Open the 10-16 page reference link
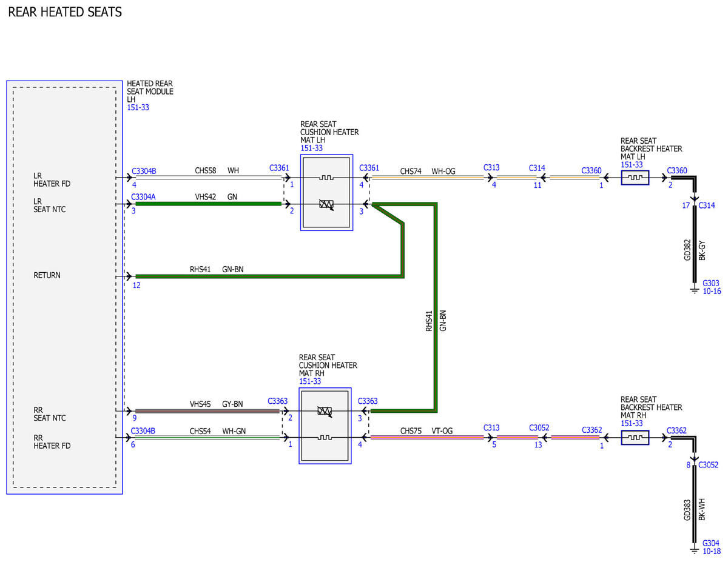The height and width of the screenshot is (562, 728). pyautogui.click(x=712, y=292)
